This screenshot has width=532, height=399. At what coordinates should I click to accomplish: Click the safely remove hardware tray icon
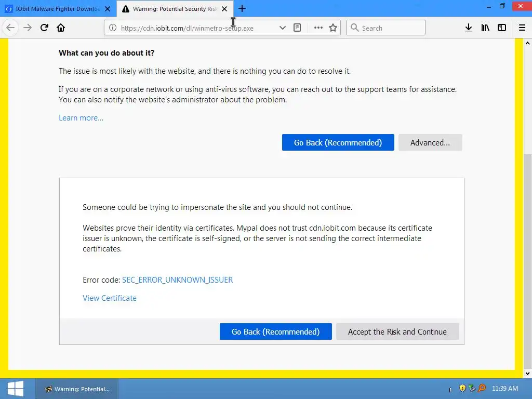pos(472,388)
